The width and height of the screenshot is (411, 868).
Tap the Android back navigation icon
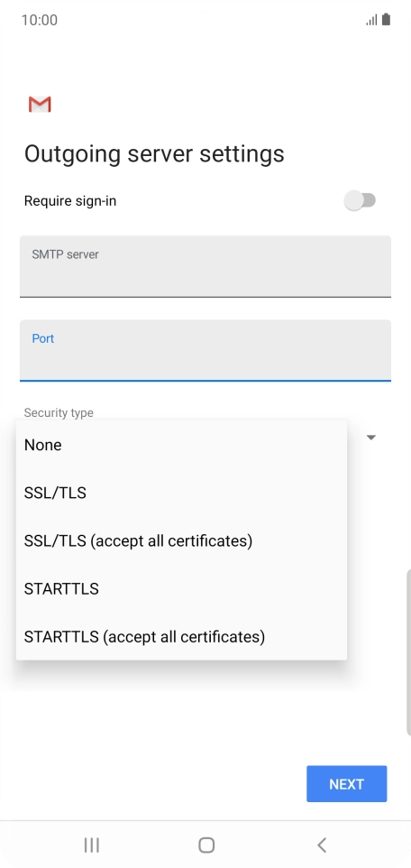pos(322,845)
